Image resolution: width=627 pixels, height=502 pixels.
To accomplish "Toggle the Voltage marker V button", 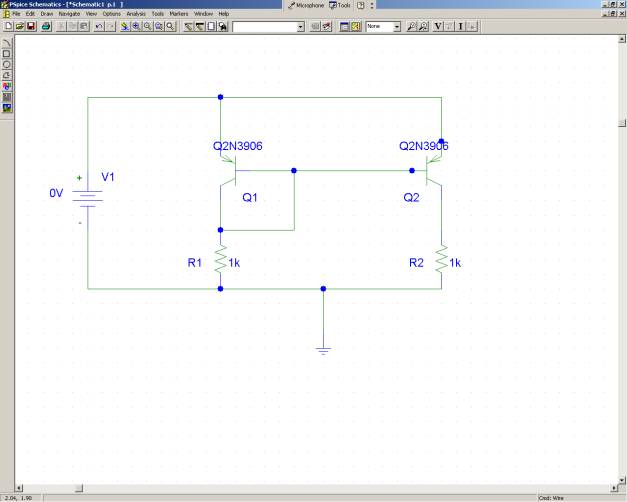I will pos(439,25).
